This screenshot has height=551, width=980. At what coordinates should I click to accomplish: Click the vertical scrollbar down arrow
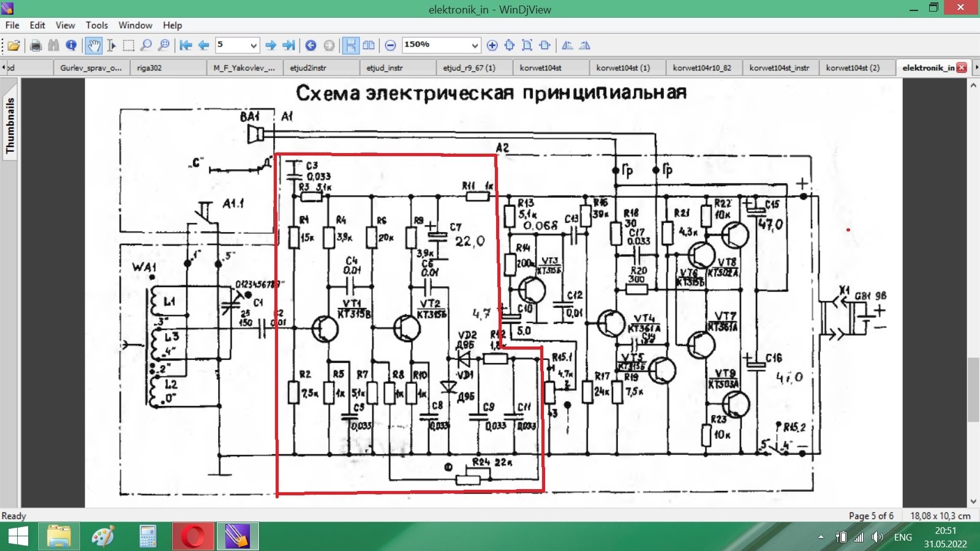point(973,501)
